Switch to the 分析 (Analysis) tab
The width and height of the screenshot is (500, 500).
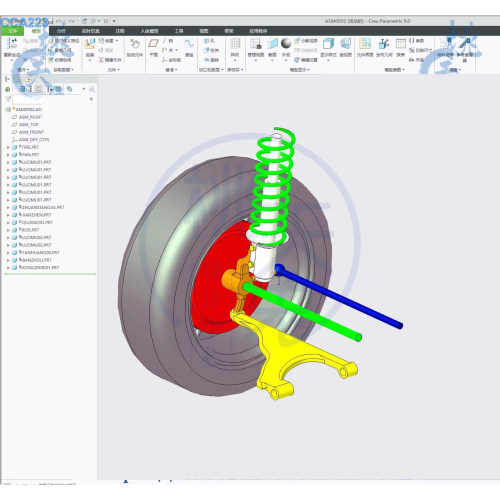coord(61,31)
